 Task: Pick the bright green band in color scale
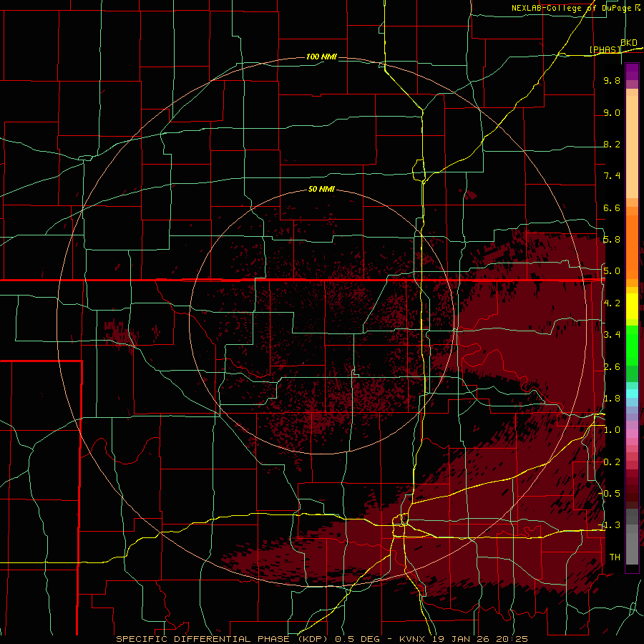pyautogui.click(x=632, y=346)
